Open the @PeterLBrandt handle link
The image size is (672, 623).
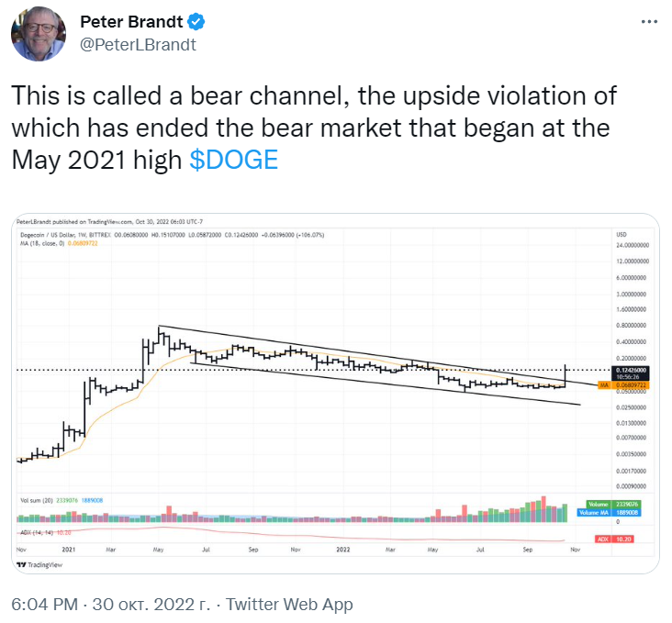(138, 45)
